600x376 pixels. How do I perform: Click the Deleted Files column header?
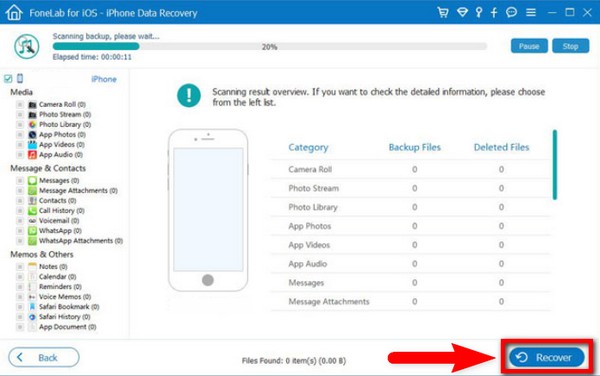(501, 147)
